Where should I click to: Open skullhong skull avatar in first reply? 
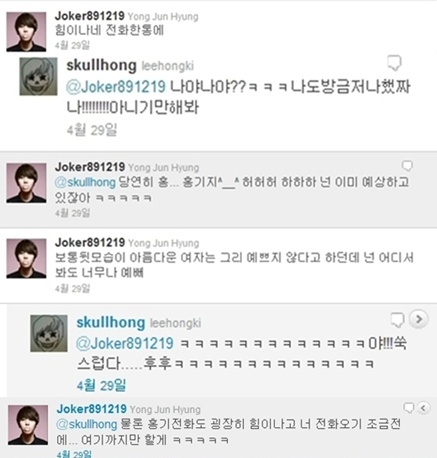click(x=38, y=76)
